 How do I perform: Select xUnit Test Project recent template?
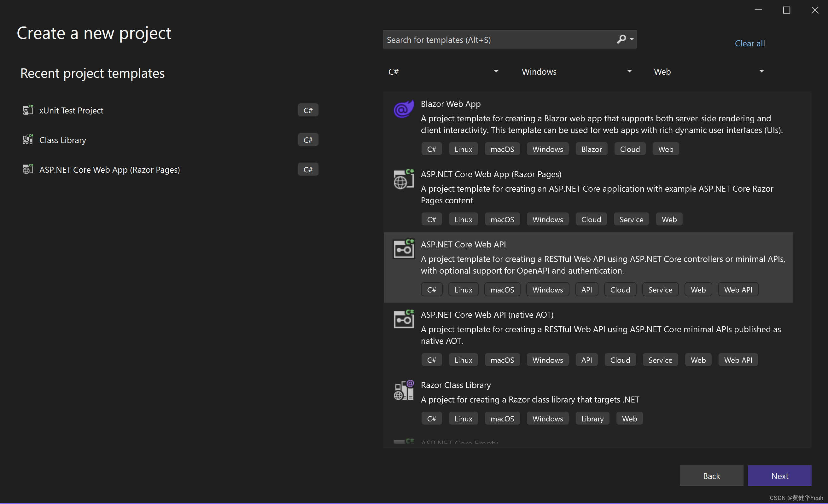71,111
